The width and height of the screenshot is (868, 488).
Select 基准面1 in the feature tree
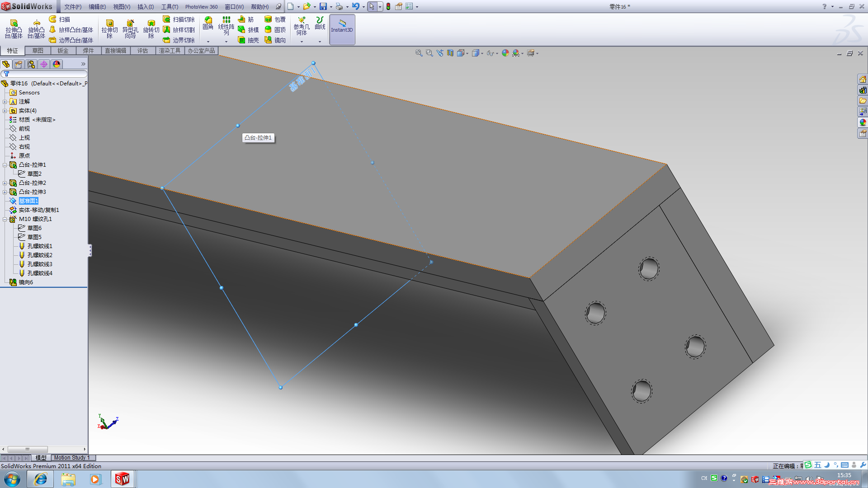tap(28, 201)
